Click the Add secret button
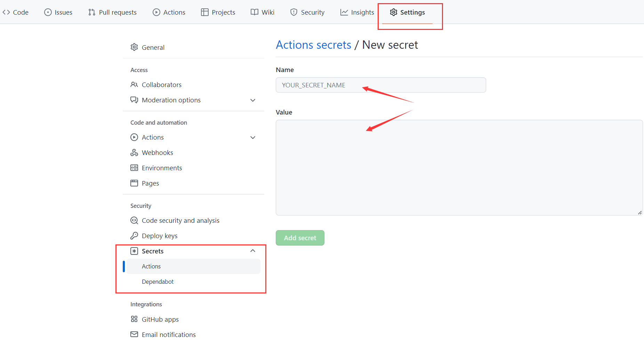 300,238
